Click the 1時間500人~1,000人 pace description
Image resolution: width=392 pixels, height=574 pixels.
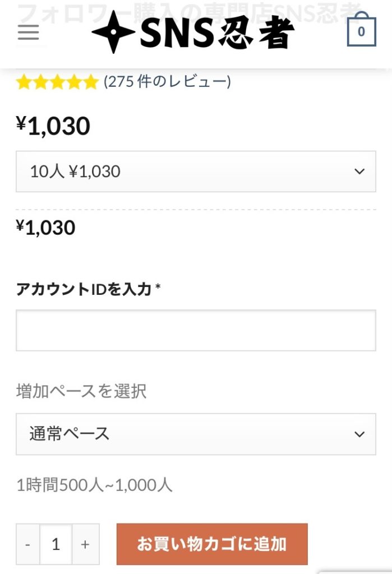94,485
